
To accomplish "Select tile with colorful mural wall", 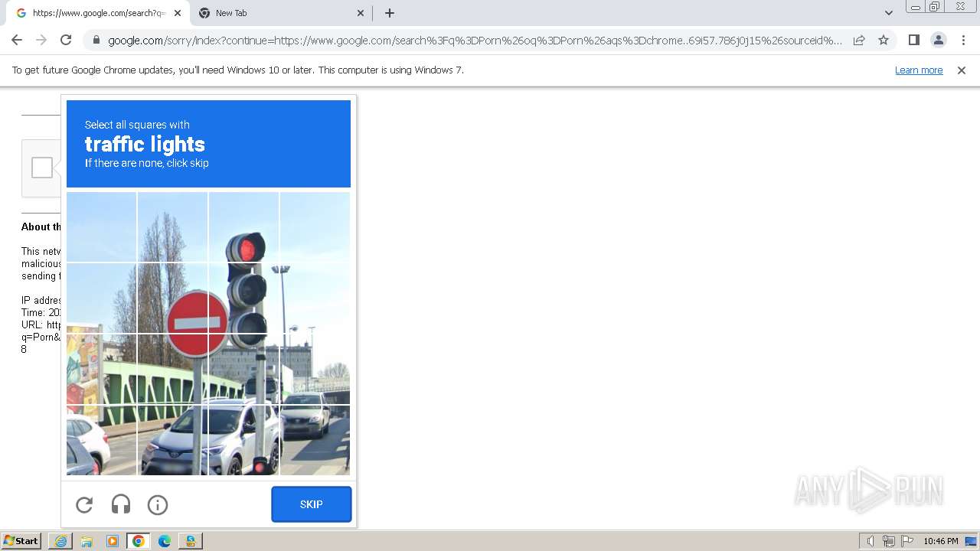I will click(101, 370).
